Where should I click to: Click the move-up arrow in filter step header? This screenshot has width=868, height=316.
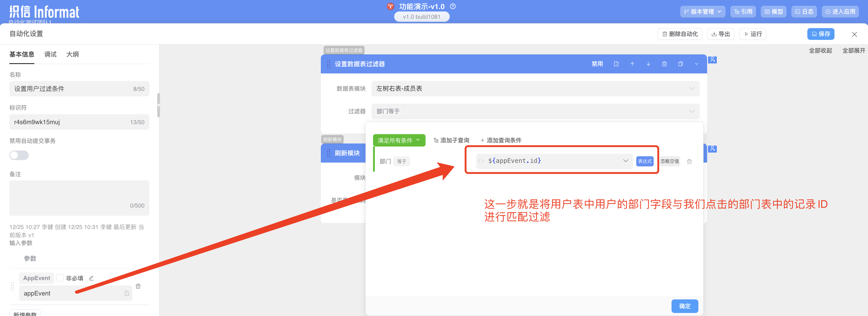[632, 64]
